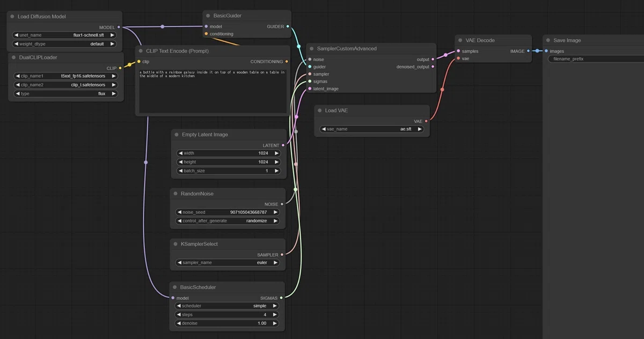Open the vae_name dropdown showing ae.sft
Screen dimensions: 644x339
[371, 129]
